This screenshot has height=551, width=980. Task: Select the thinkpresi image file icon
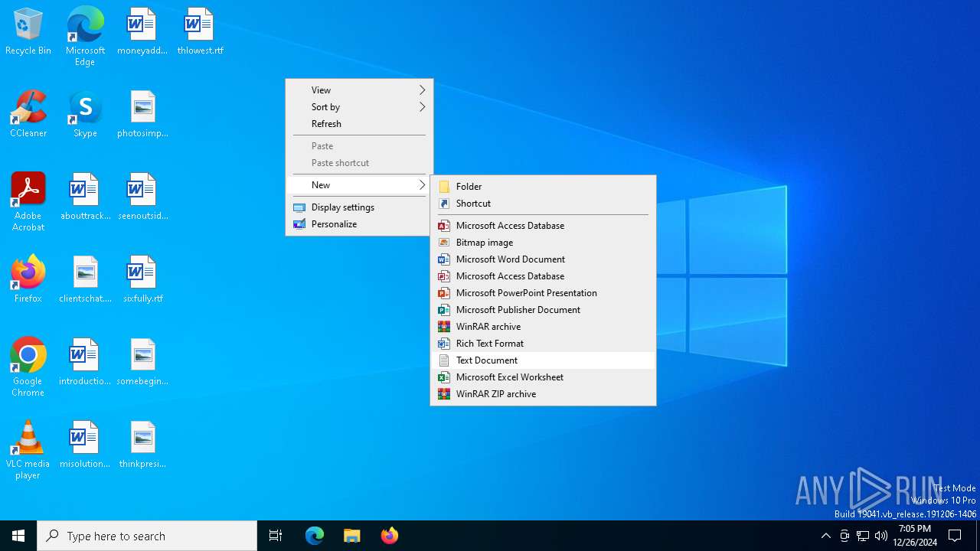pos(142,445)
